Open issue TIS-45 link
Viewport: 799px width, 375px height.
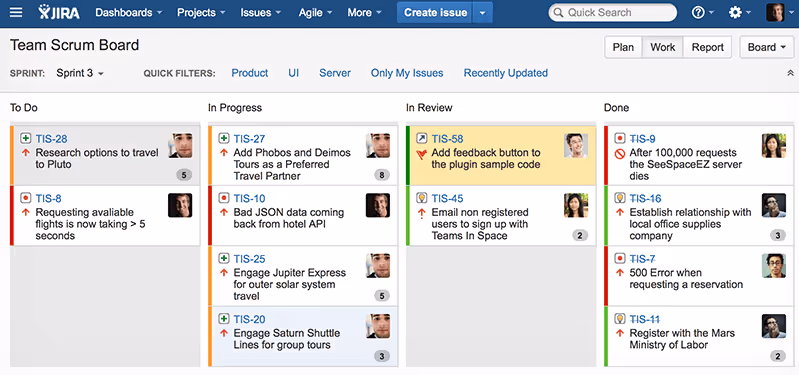[447, 198]
